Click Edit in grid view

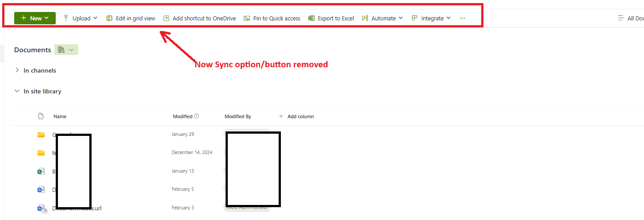pos(131,18)
